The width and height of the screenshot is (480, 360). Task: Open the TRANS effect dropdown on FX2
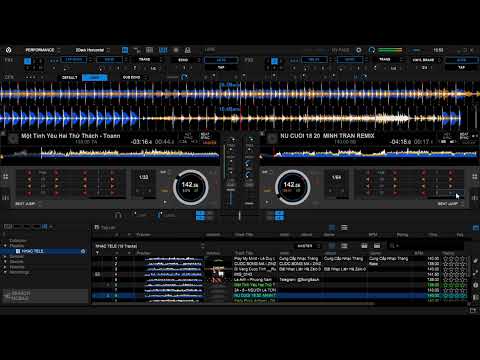[389, 60]
